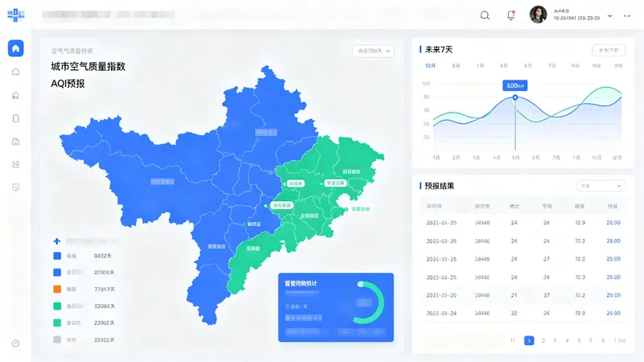Click the orange legend swatch for 77207天
The width and height of the screenshot is (644, 362).
tap(57, 289)
